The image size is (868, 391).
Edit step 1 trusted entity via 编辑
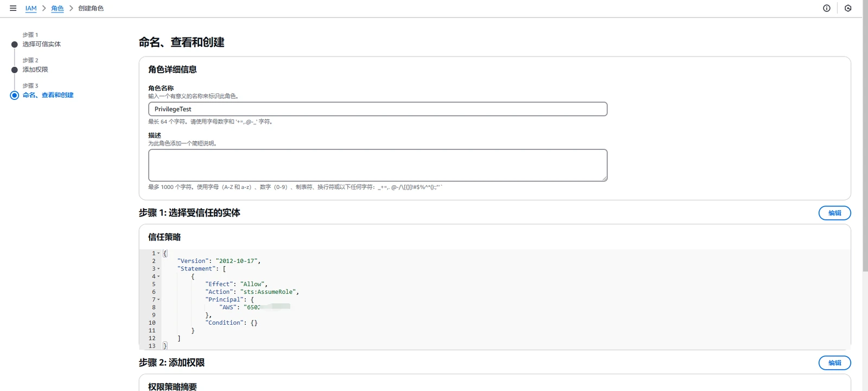834,213
